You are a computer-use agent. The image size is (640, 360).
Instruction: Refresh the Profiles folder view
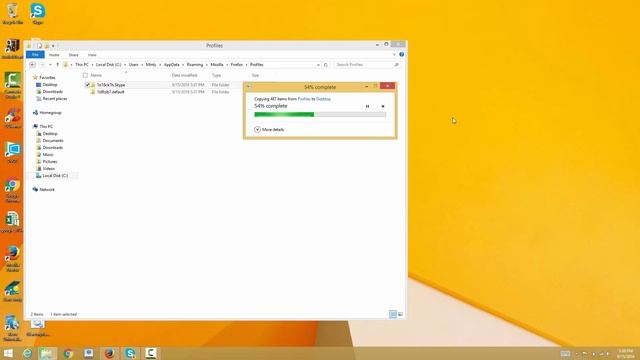click(326, 65)
